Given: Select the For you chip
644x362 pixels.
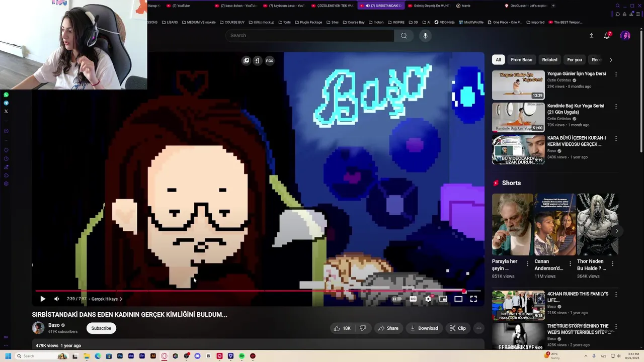Looking at the screenshot, I should 575,60.
